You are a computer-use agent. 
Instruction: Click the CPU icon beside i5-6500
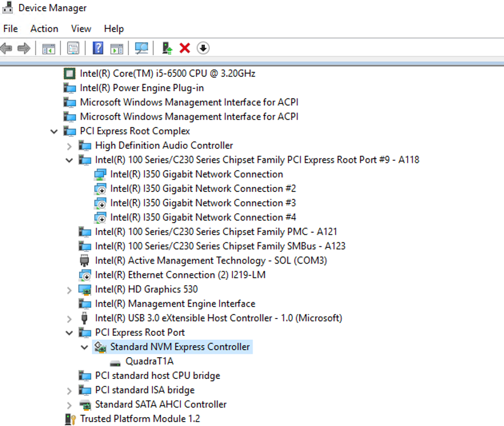pos(69,73)
